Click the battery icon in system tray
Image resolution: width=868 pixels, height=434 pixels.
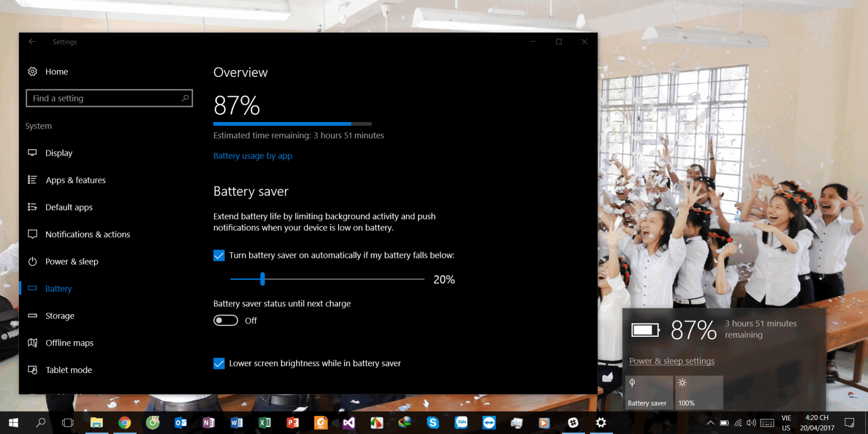coord(724,423)
